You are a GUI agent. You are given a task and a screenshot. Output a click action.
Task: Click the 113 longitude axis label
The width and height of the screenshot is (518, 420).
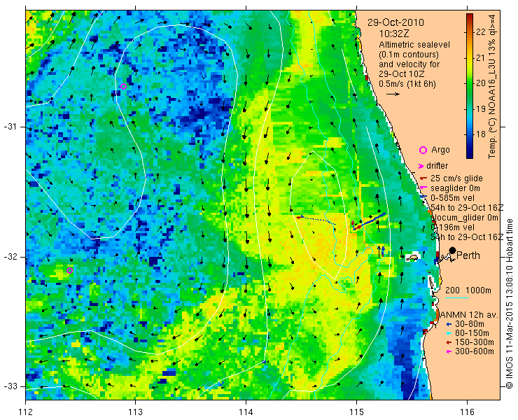coord(135,412)
